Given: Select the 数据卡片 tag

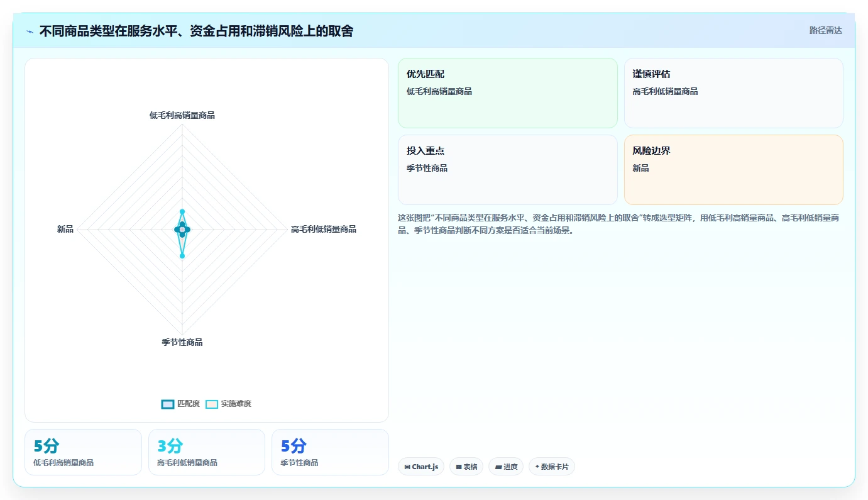Looking at the screenshot, I should click(552, 467).
